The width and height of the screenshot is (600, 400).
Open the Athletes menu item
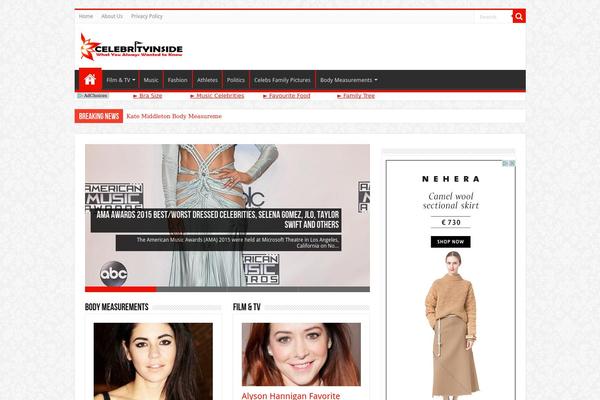tap(207, 80)
